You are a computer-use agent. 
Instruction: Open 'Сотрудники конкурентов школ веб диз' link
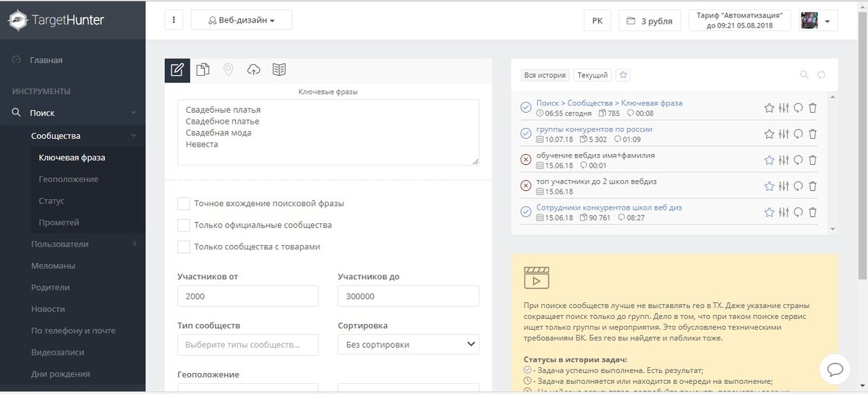coord(609,207)
